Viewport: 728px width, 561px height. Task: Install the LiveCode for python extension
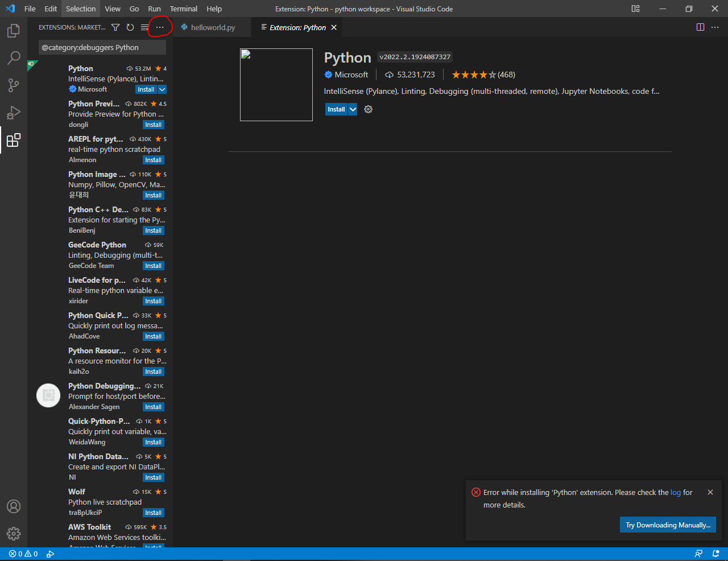tap(153, 301)
